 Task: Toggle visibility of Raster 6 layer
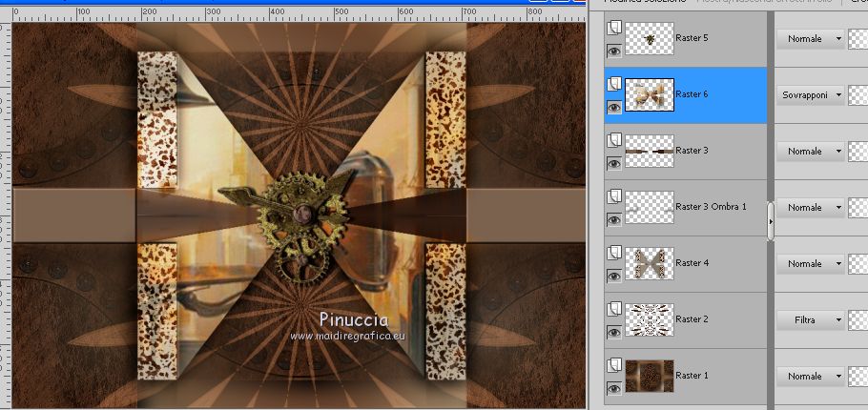tap(614, 108)
